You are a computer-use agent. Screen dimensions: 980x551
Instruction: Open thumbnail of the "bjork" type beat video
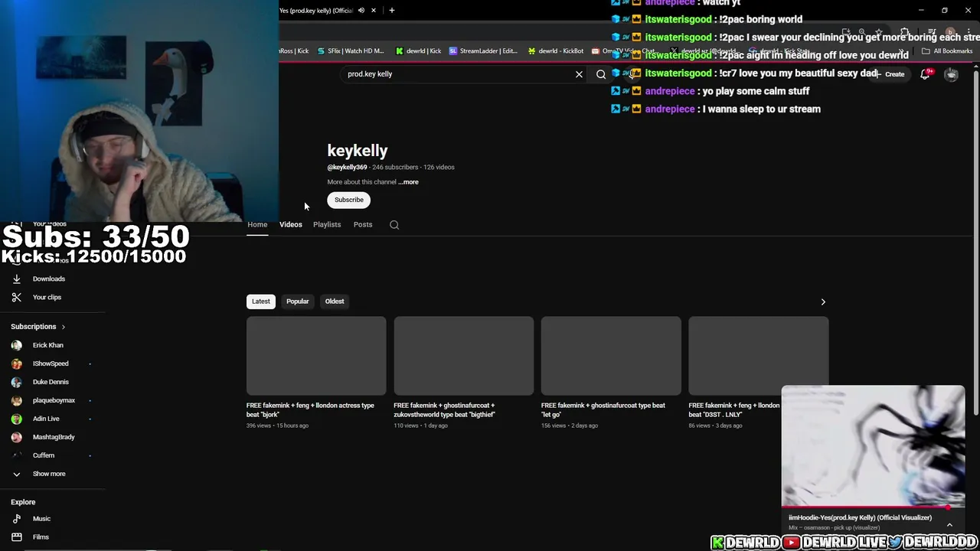pyautogui.click(x=316, y=356)
